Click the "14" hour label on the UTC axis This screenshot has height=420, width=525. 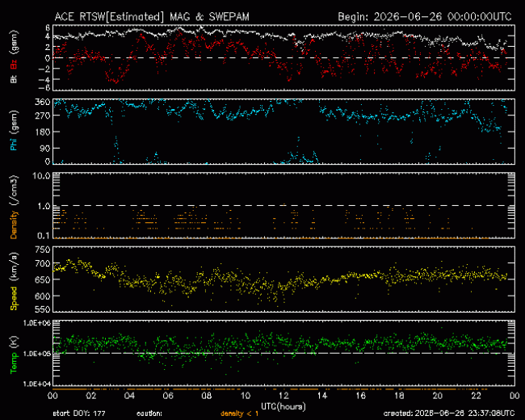(322, 396)
